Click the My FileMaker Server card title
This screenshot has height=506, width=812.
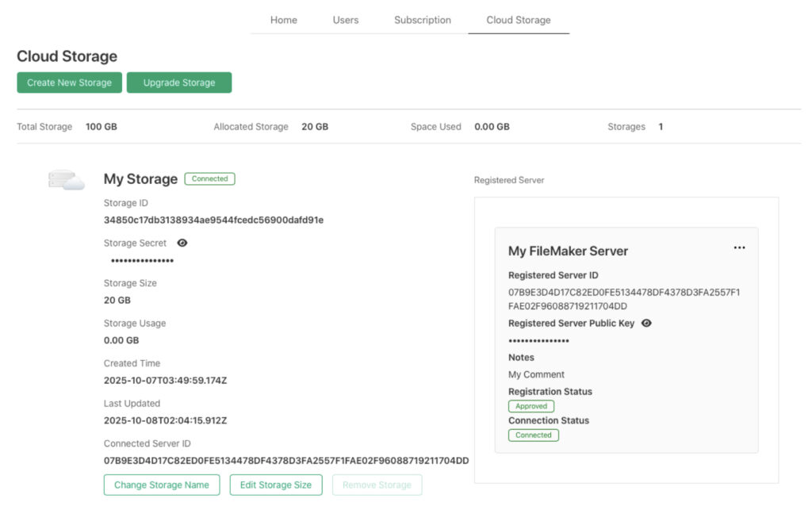[x=568, y=251]
